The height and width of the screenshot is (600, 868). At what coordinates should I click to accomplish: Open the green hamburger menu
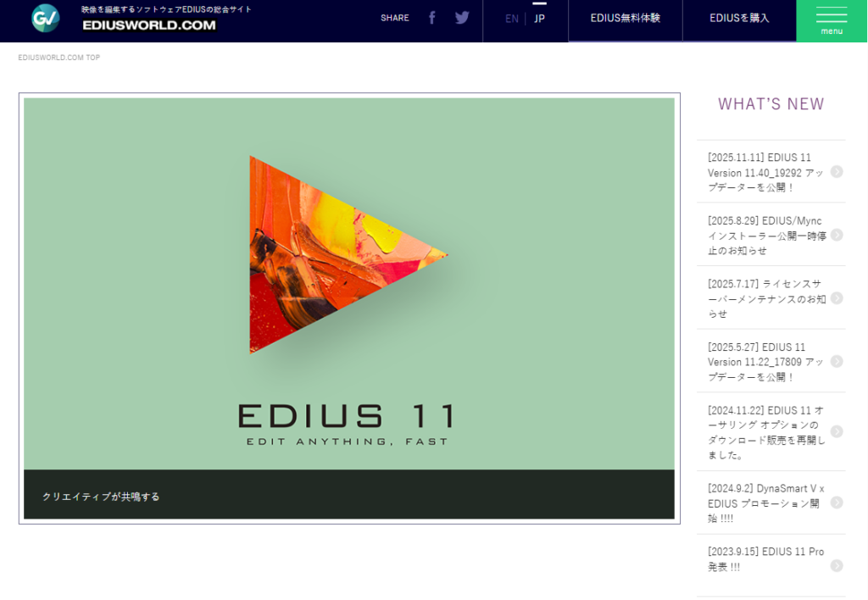pos(832,20)
